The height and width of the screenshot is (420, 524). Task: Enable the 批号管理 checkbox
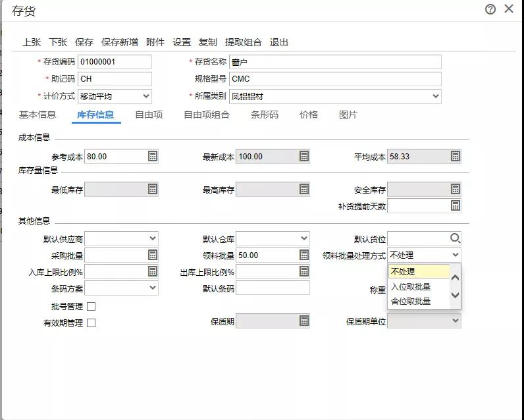(91, 306)
